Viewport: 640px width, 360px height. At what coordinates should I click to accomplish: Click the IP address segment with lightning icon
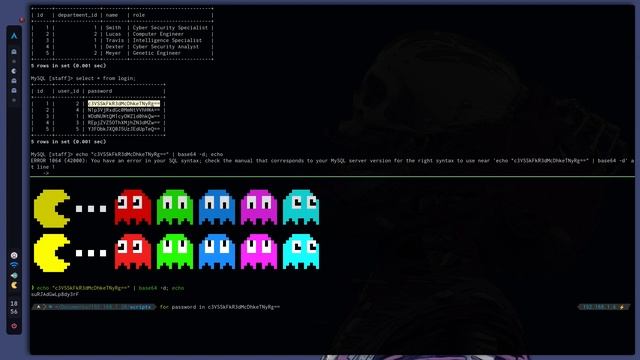point(604,307)
